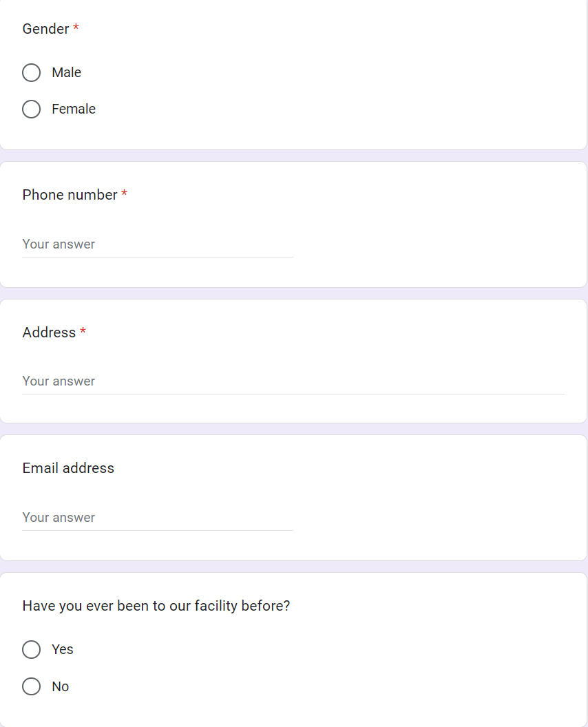Pick the No radio option

[x=32, y=686]
